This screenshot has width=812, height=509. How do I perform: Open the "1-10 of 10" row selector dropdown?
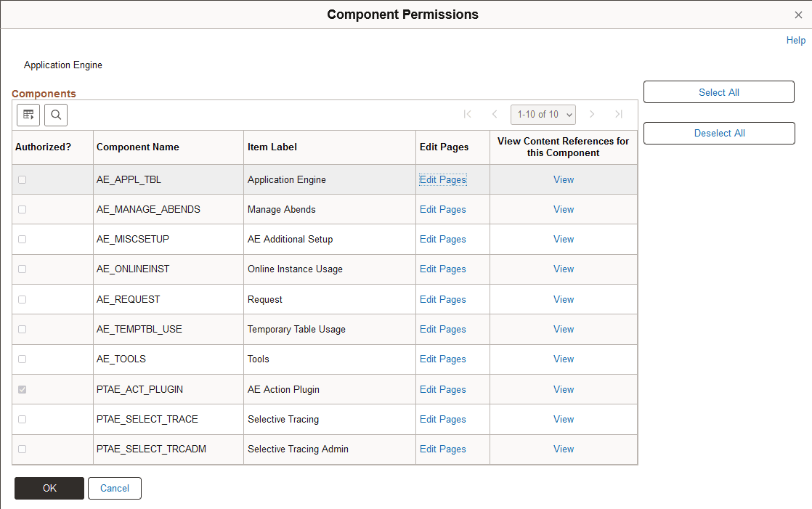click(543, 114)
